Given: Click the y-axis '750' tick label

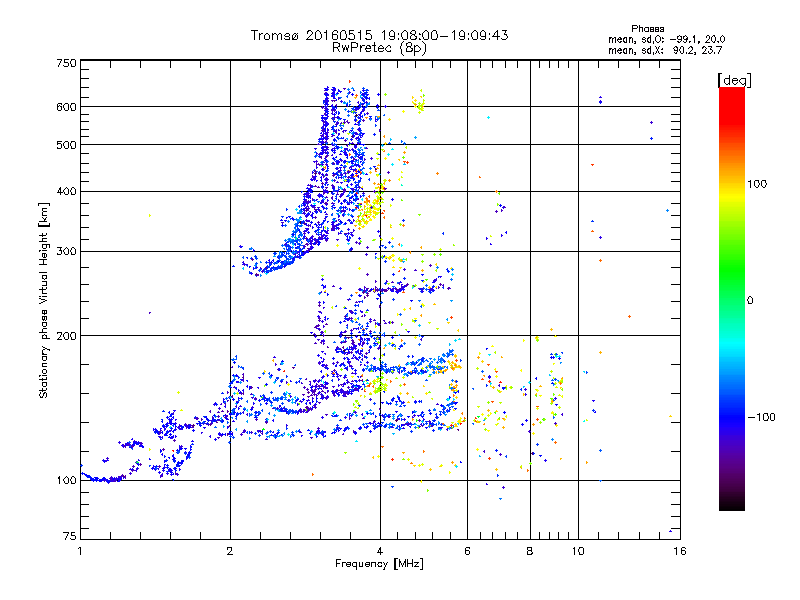Looking at the screenshot, I should [x=66, y=63].
